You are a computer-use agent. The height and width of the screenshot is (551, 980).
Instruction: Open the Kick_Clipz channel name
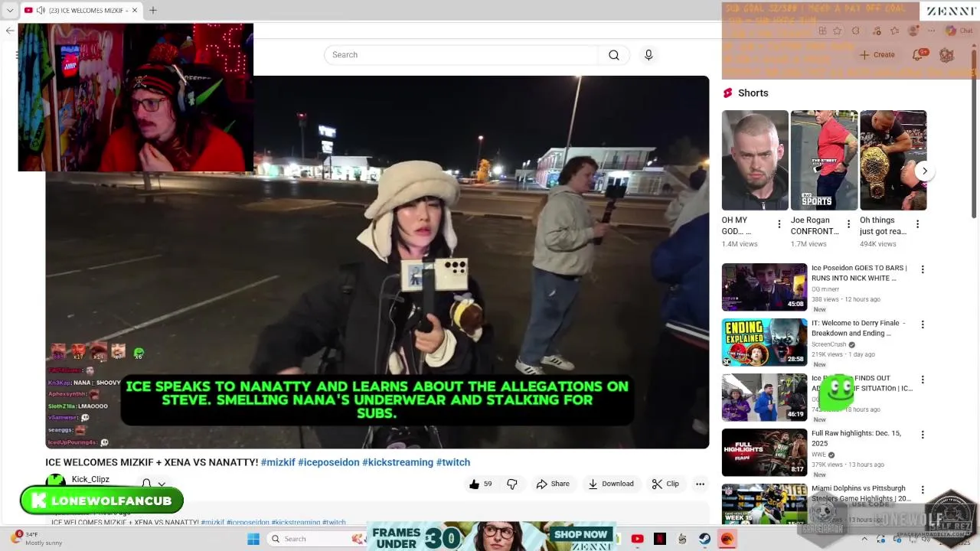pos(90,479)
